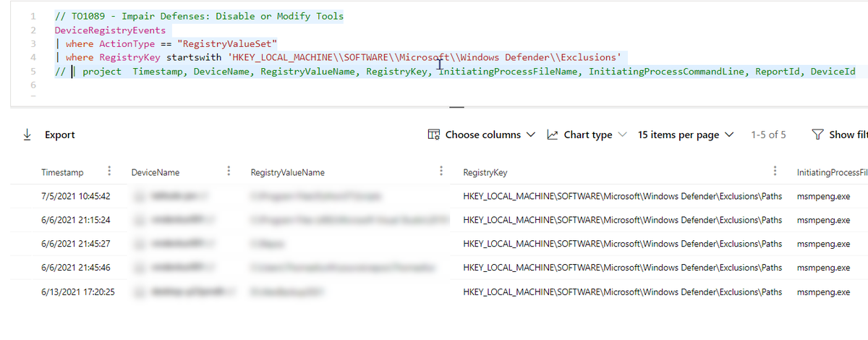Change the 15 items per page setting
Viewport: 868px width, 340px height.
coord(686,135)
